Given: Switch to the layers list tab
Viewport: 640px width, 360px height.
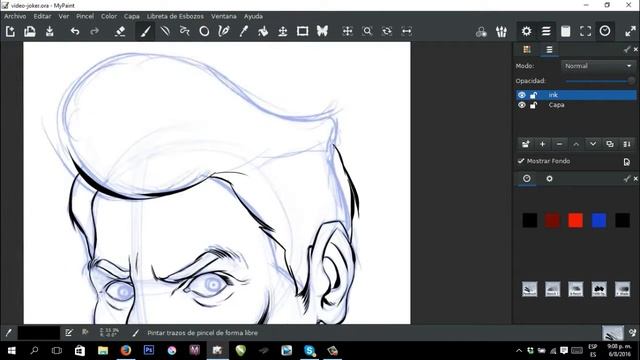Looking at the screenshot, I should click(x=549, y=49).
